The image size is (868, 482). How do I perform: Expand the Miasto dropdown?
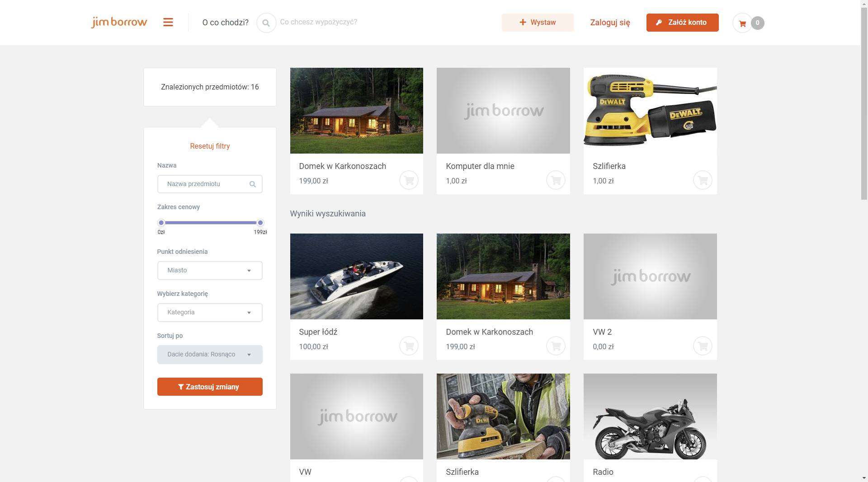pos(210,271)
